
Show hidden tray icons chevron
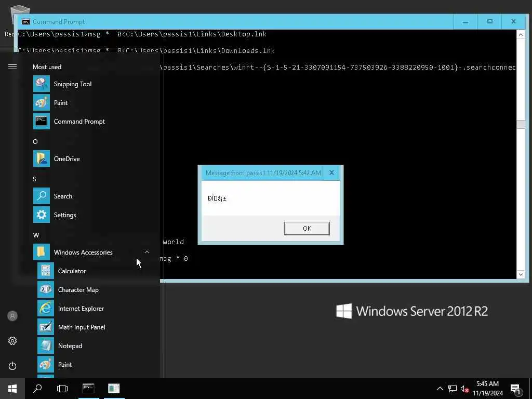tap(440, 389)
